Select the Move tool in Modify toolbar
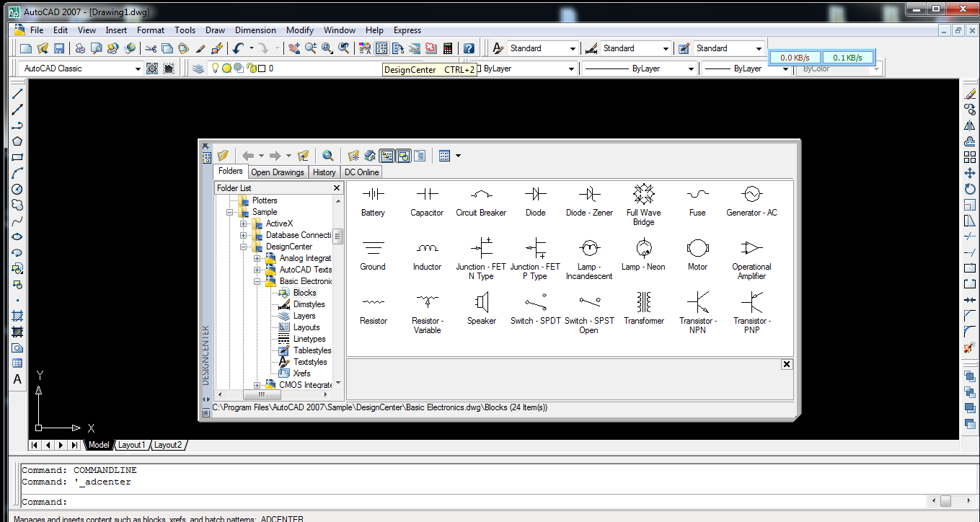980x522 pixels. 970,173
